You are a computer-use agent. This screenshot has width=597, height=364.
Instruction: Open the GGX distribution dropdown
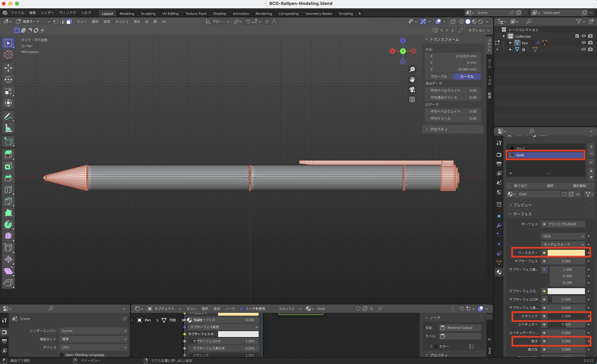563,236
